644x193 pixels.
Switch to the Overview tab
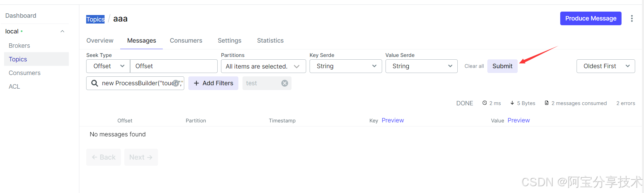coord(100,41)
